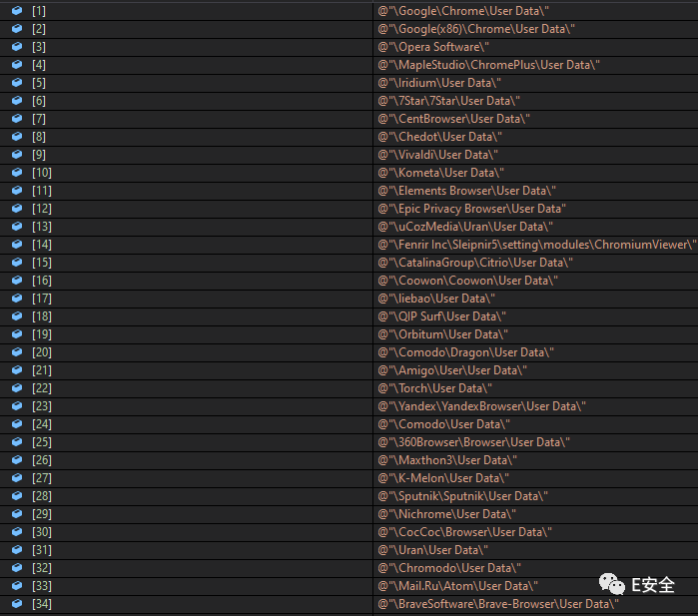Click the Kometa\User Data value
This screenshot has height=616, width=698.
[x=440, y=173]
